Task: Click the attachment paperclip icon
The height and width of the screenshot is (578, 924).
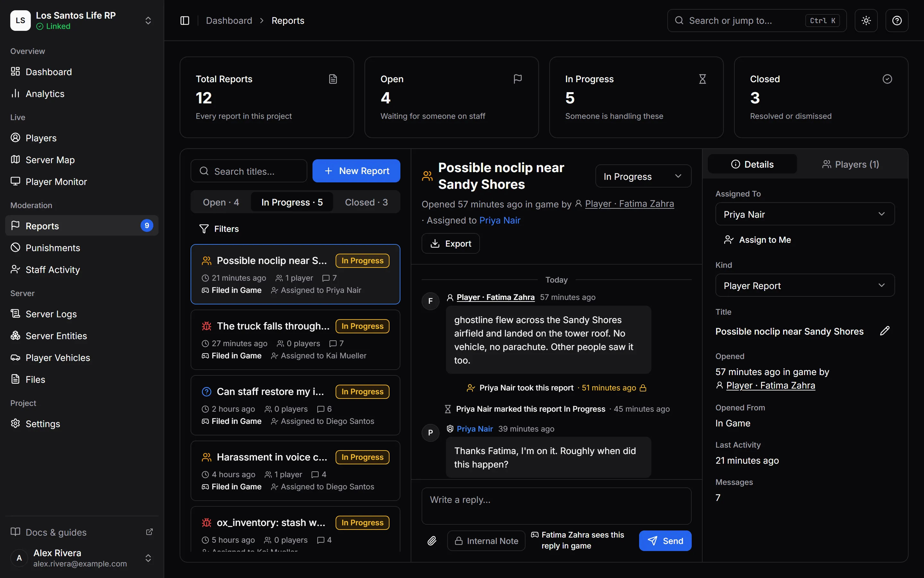Action: tap(432, 540)
